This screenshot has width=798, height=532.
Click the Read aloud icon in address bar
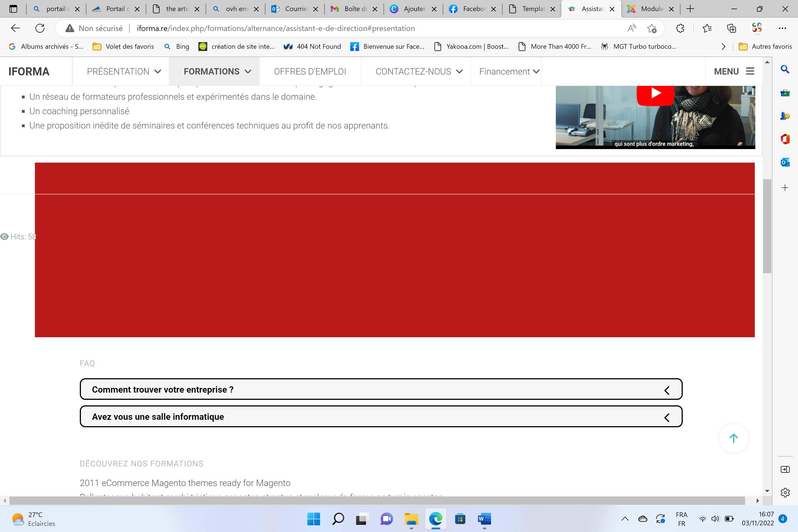[631, 28]
